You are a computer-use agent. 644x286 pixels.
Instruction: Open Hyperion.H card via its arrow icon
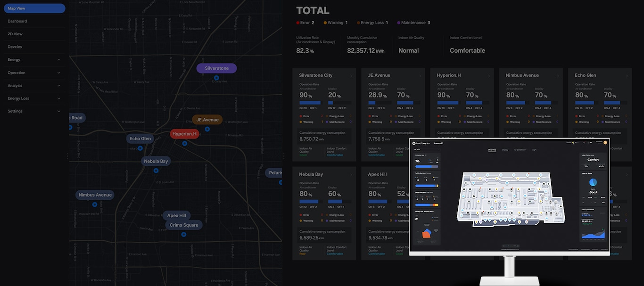(x=488, y=76)
